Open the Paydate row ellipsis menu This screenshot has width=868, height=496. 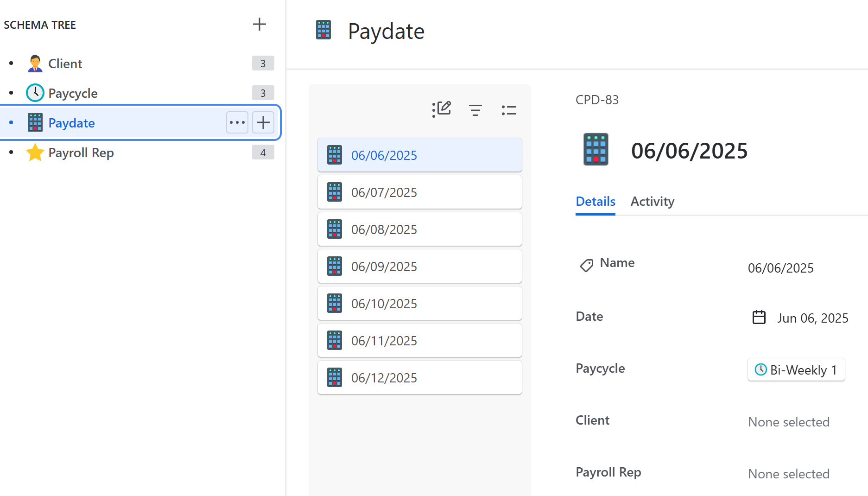pyautogui.click(x=237, y=122)
